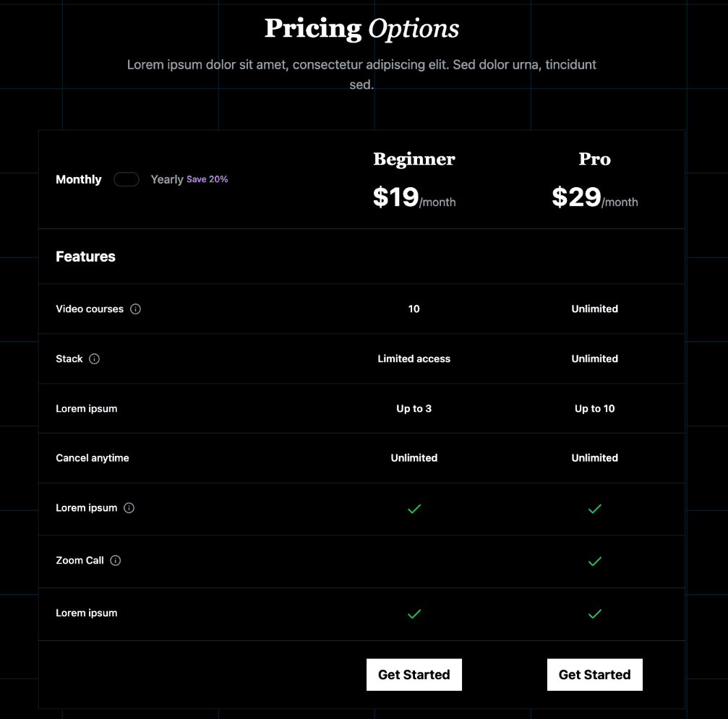Viewport: 728px width, 719px height.
Task: Click the info icon next to Stack
Action: 95,358
